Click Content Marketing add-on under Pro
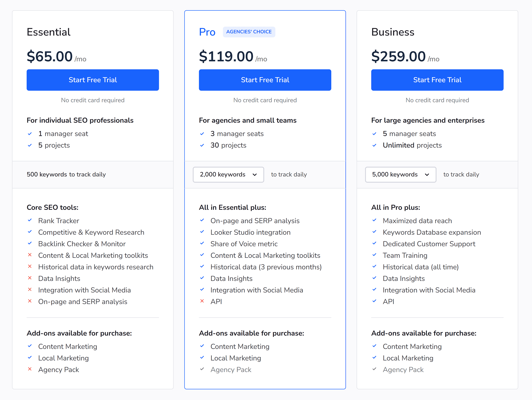532x400 pixels. coord(240,346)
